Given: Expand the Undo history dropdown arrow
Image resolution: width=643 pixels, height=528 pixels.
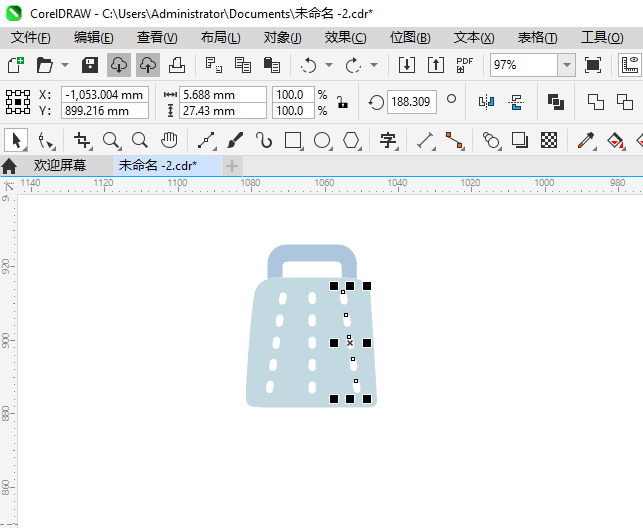Looking at the screenshot, I should coord(329,65).
